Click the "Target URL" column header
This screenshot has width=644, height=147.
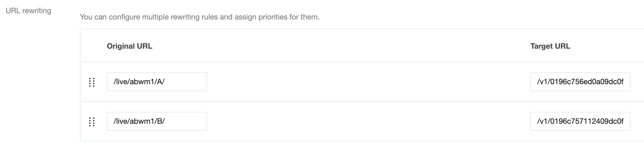(550, 46)
